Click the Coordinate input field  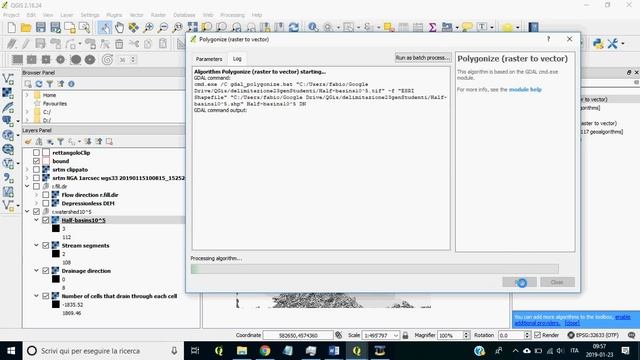298,335
